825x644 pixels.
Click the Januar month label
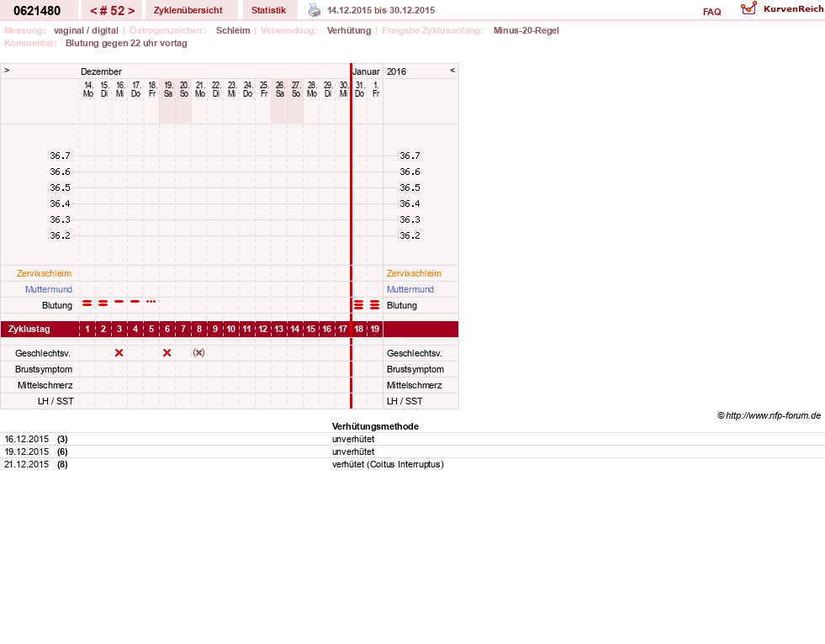(x=366, y=71)
